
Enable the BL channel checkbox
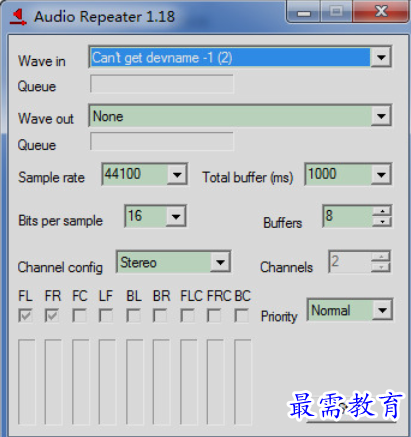(133, 315)
